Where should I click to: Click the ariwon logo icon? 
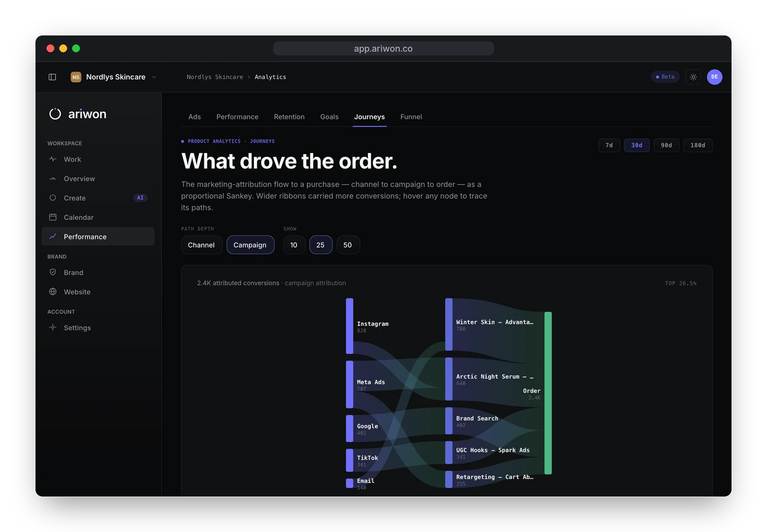tap(55, 114)
